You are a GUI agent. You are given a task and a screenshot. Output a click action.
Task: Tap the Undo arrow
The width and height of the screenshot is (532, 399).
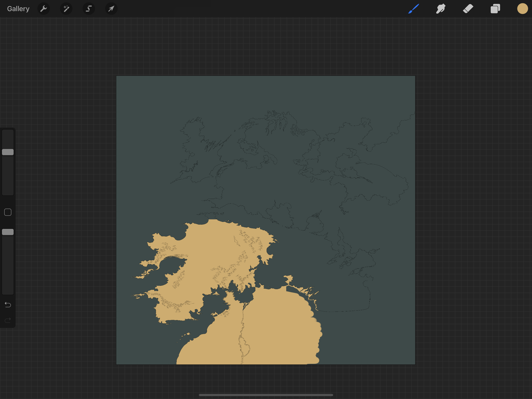[x=8, y=305]
